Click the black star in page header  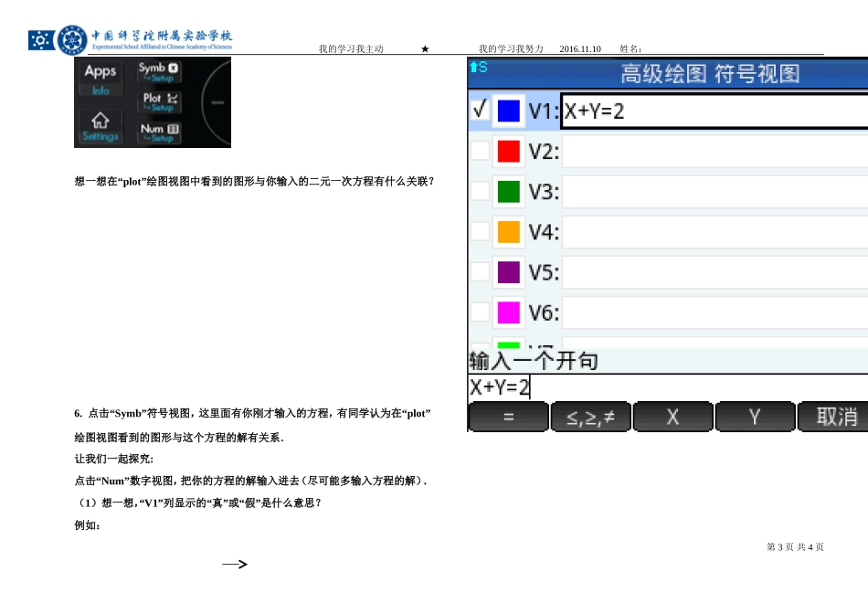[425, 49]
